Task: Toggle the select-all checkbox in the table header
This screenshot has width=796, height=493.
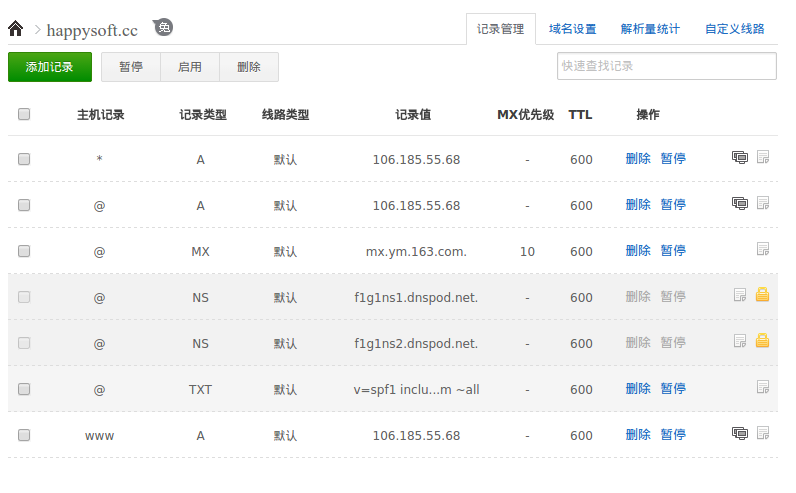Action: tap(24, 114)
